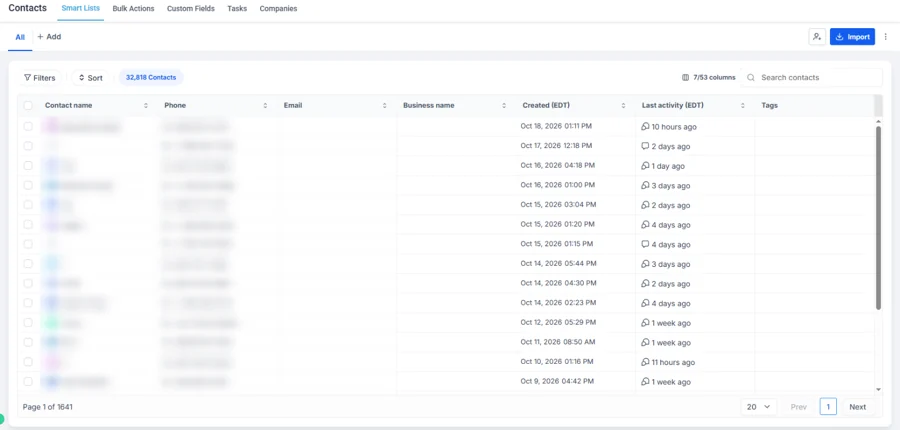The height and width of the screenshot is (430, 900).
Task: Check the row created Oct 15, 2026 01:20 PM
Action: pos(28,224)
